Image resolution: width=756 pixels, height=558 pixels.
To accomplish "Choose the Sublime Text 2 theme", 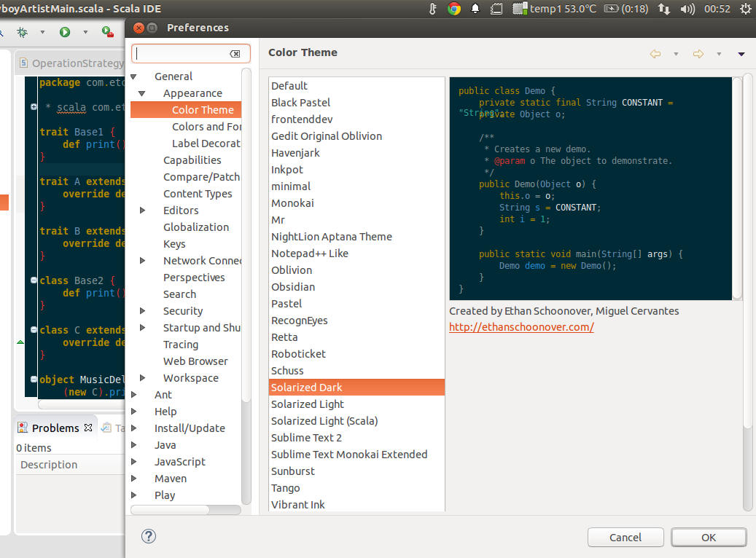I will point(356,438).
